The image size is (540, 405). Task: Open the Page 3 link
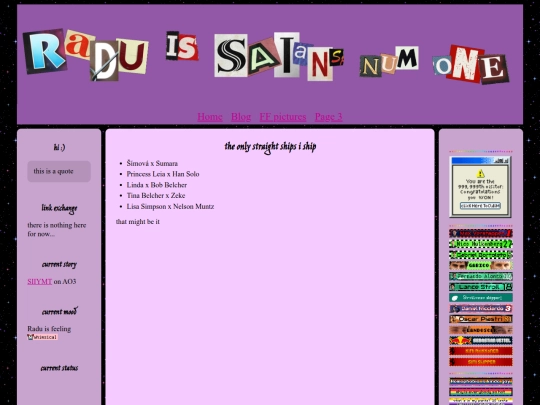pyautogui.click(x=329, y=117)
